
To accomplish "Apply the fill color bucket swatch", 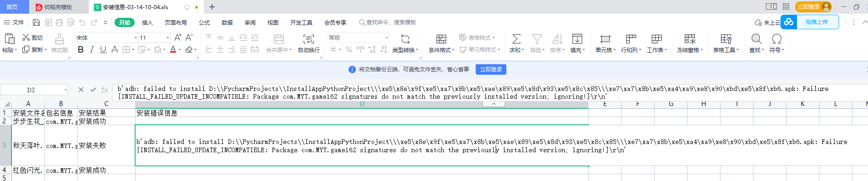I will 158,49.
